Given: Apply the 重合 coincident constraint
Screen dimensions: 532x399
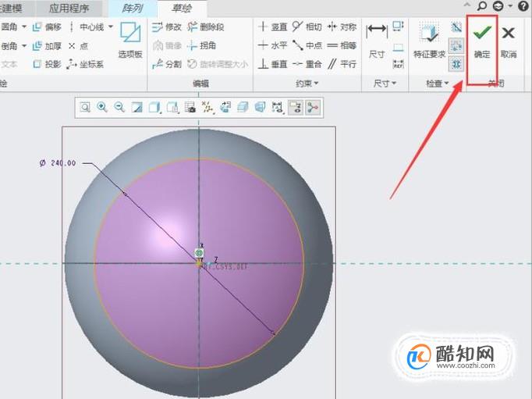Looking at the screenshot, I should click(307, 64).
